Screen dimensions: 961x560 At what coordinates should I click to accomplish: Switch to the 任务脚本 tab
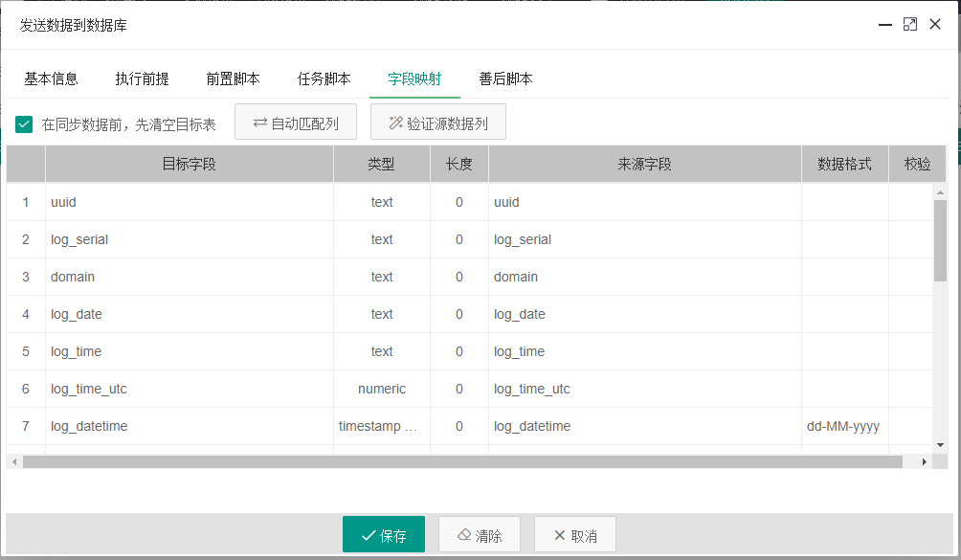(324, 78)
